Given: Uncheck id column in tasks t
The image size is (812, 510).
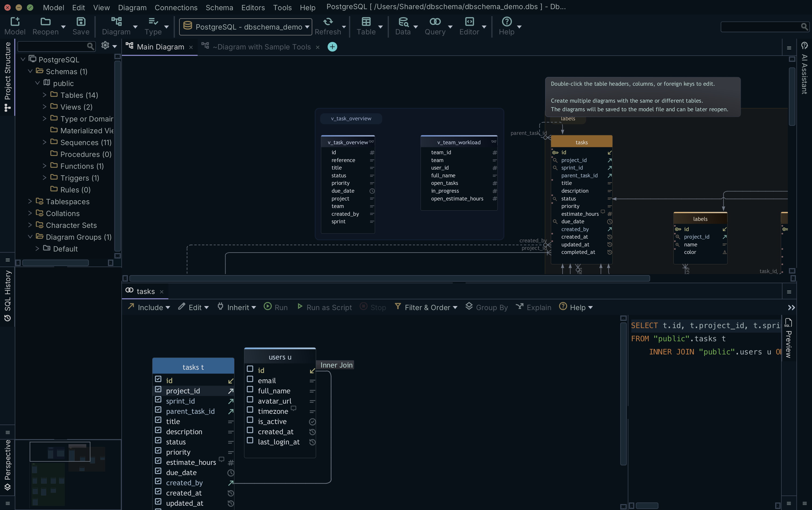Looking at the screenshot, I should click(x=158, y=379).
